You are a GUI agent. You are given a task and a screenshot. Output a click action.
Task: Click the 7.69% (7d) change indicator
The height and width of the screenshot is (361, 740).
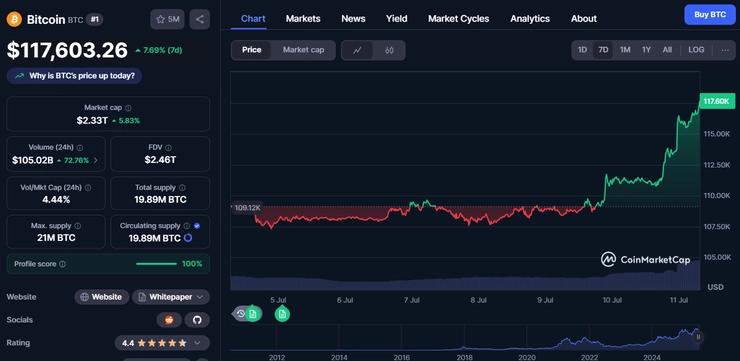tap(159, 50)
